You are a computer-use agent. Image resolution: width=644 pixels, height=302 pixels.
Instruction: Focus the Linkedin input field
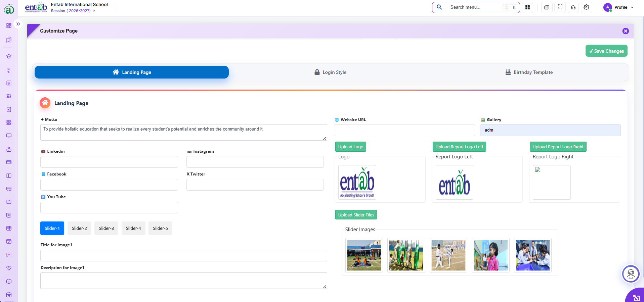(x=109, y=162)
